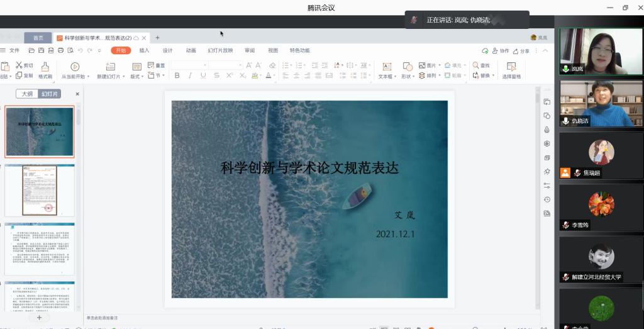Expand the Arrange (排列) dropdown
Image resolution: width=644 pixels, height=329 pixels.
coord(440,75)
